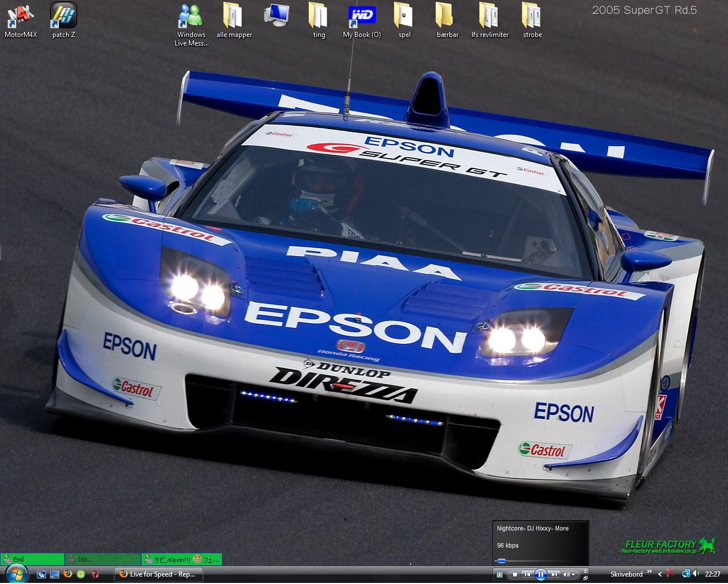
Task: Open the spel folder
Action: tap(404, 20)
